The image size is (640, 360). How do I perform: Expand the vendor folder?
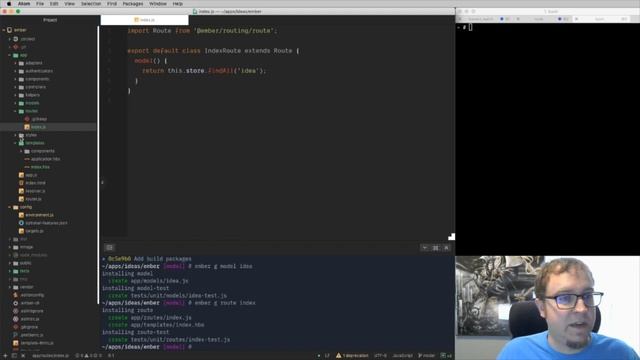tap(10, 287)
